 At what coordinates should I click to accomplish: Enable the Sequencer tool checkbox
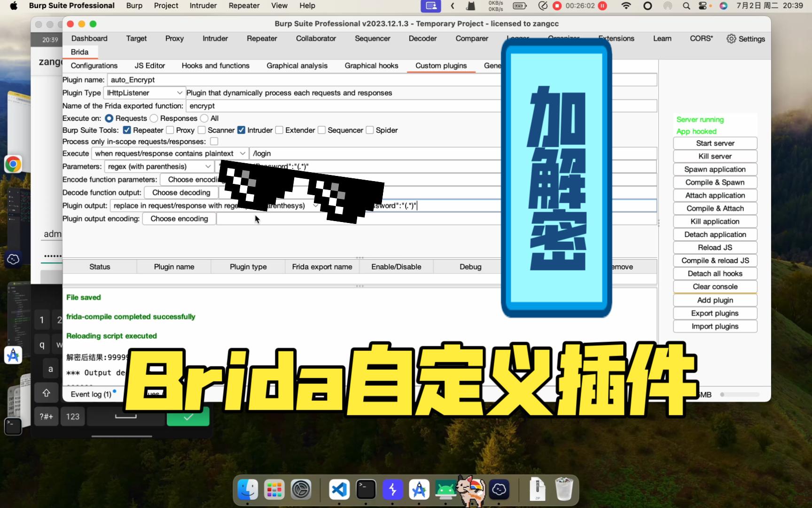click(321, 130)
